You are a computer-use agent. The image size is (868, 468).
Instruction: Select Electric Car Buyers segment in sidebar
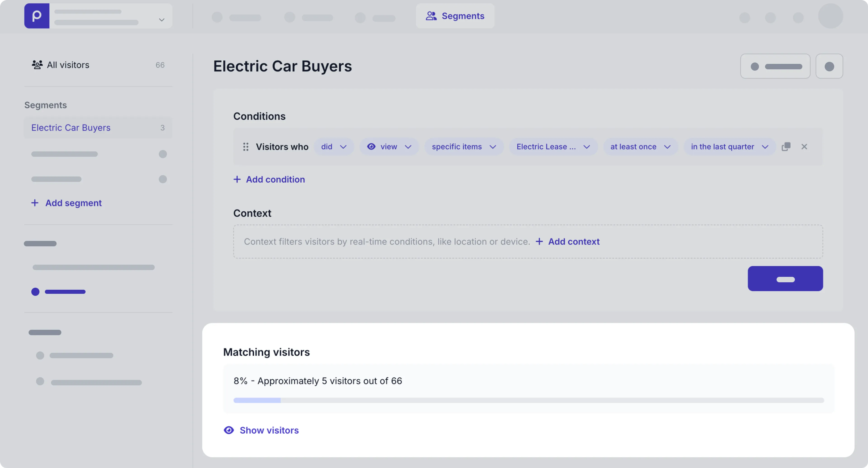point(71,128)
